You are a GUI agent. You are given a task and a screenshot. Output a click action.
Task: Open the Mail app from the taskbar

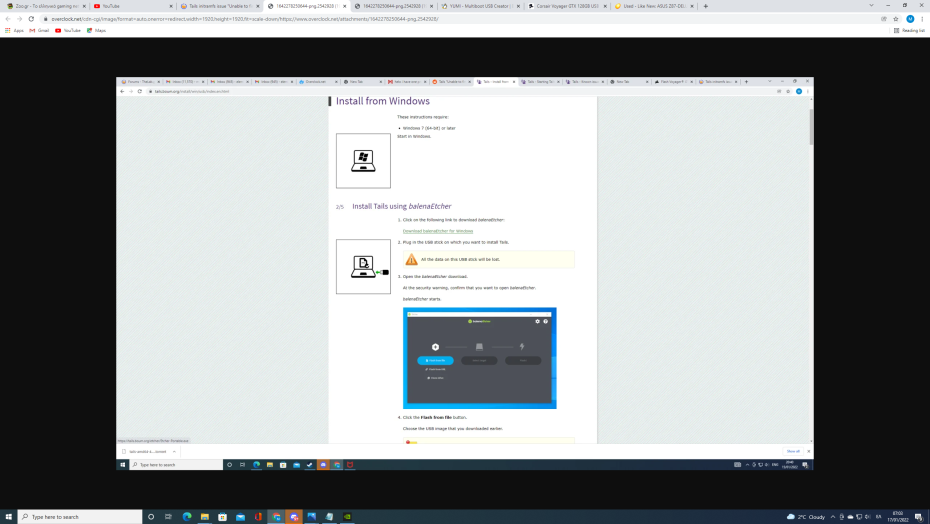pos(240,517)
